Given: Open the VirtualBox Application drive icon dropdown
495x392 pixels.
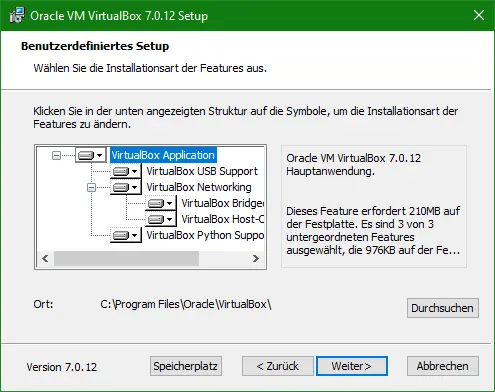Looking at the screenshot, I should tap(91, 155).
